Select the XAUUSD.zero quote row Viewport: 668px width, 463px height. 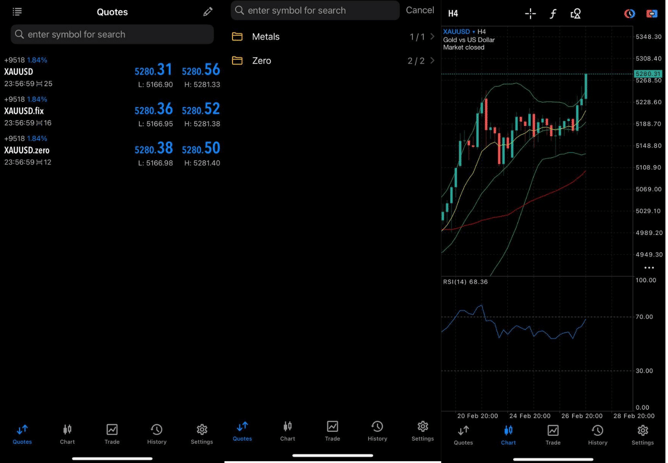pos(112,150)
